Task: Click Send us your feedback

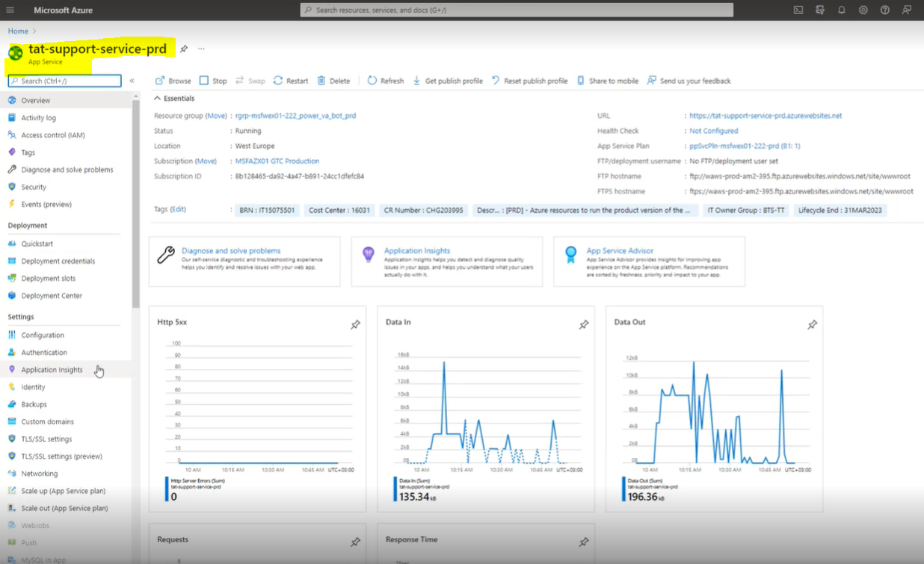Action: pos(689,81)
